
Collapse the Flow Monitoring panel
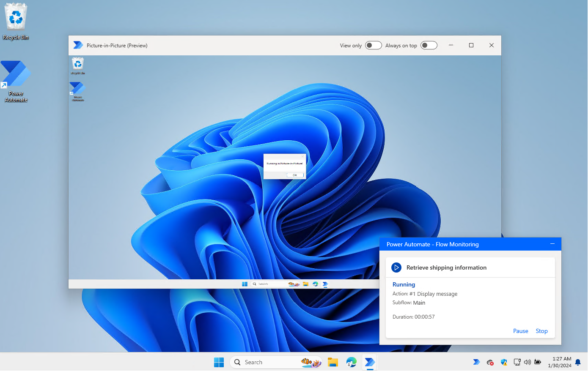552,244
